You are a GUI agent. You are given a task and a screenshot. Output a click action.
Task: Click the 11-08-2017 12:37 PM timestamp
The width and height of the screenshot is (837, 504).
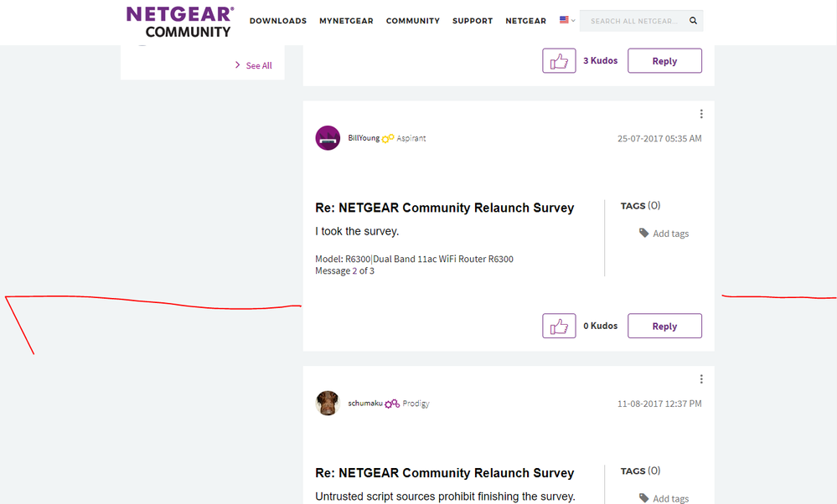click(x=659, y=404)
